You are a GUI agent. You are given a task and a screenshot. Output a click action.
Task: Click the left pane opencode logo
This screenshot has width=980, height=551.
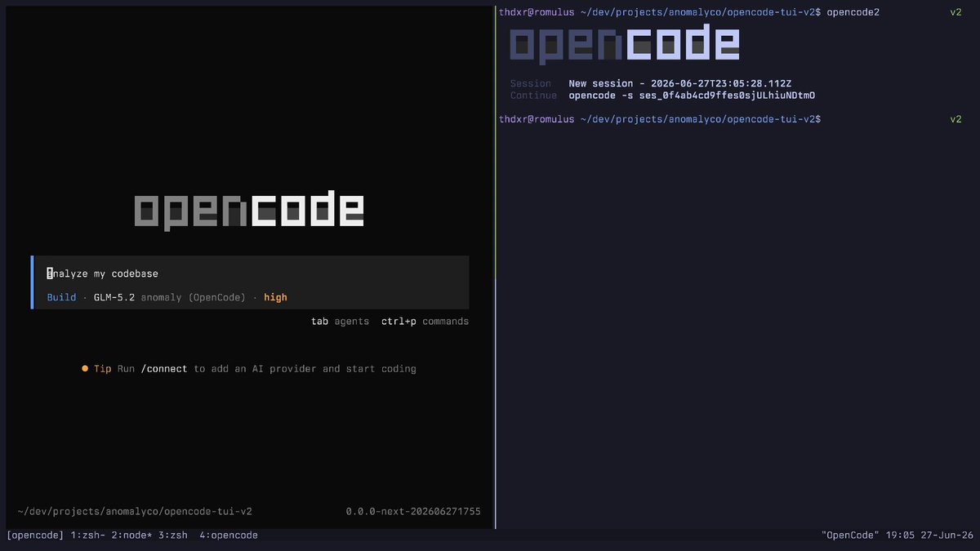[x=249, y=210]
